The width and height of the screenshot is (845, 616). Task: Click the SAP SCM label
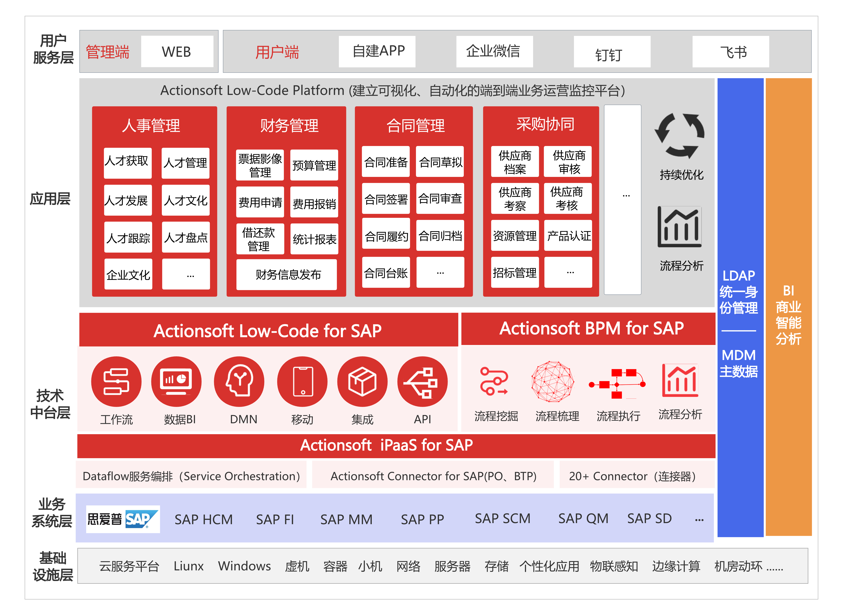pyautogui.click(x=502, y=518)
